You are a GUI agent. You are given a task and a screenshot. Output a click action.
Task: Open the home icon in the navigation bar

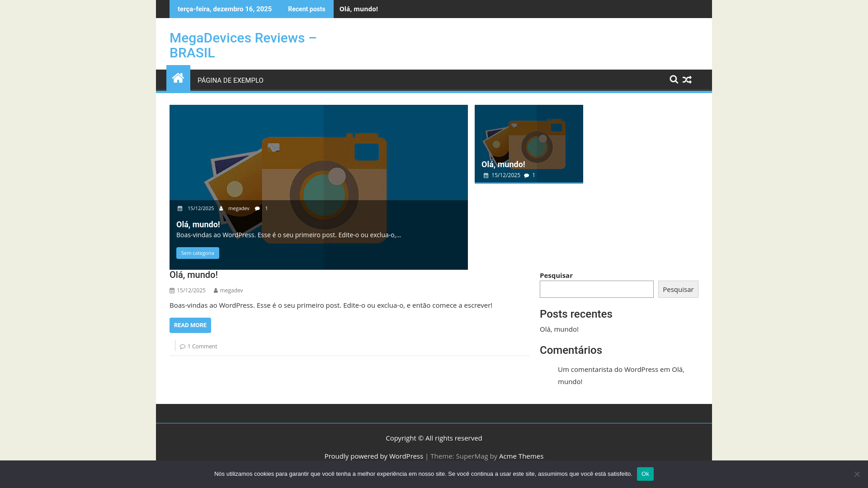(178, 78)
